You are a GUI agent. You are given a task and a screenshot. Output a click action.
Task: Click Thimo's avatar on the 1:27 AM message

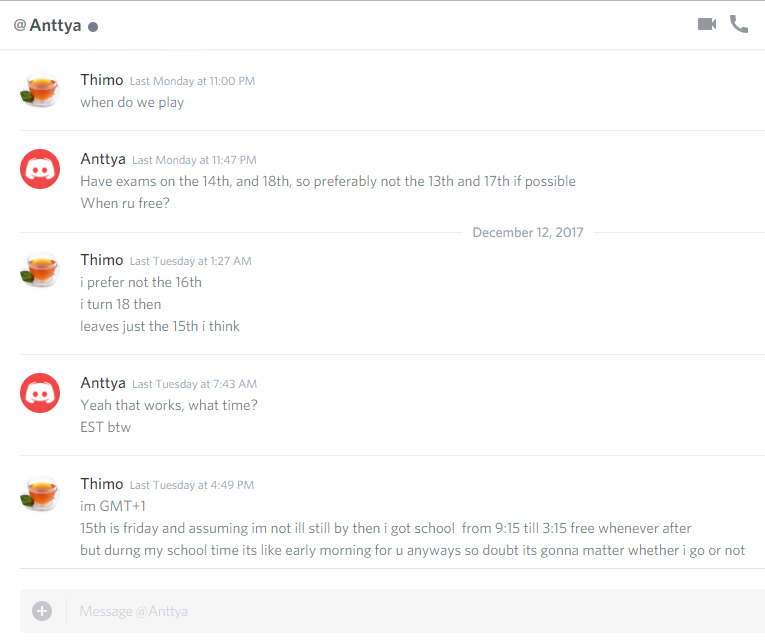40,270
